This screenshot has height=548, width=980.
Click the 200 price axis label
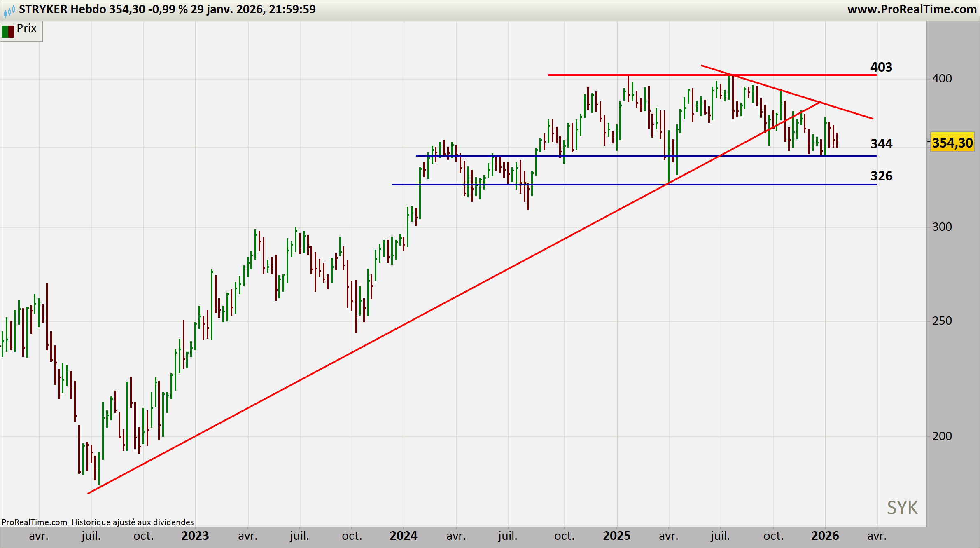pyautogui.click(x=942, y=436)
